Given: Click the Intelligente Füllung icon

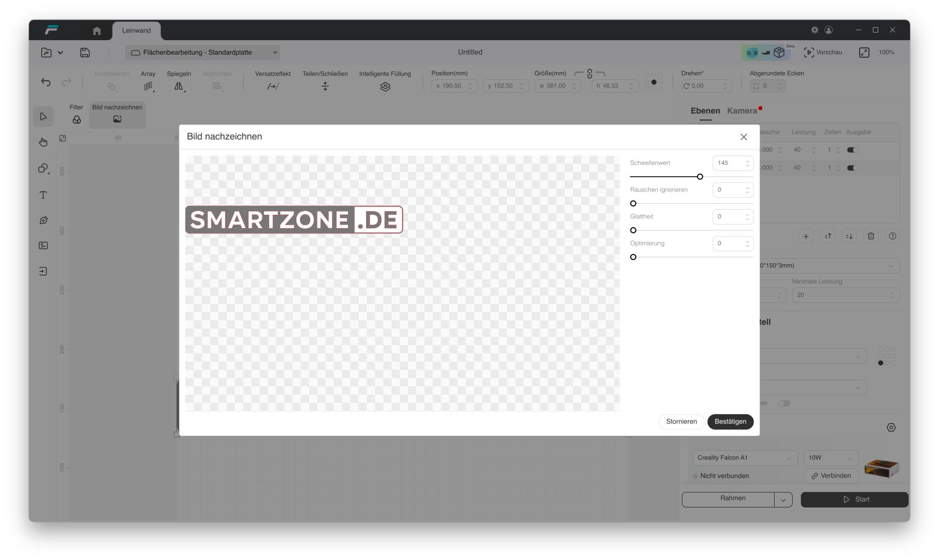Looking at the screenshot, I should (385, 87).
